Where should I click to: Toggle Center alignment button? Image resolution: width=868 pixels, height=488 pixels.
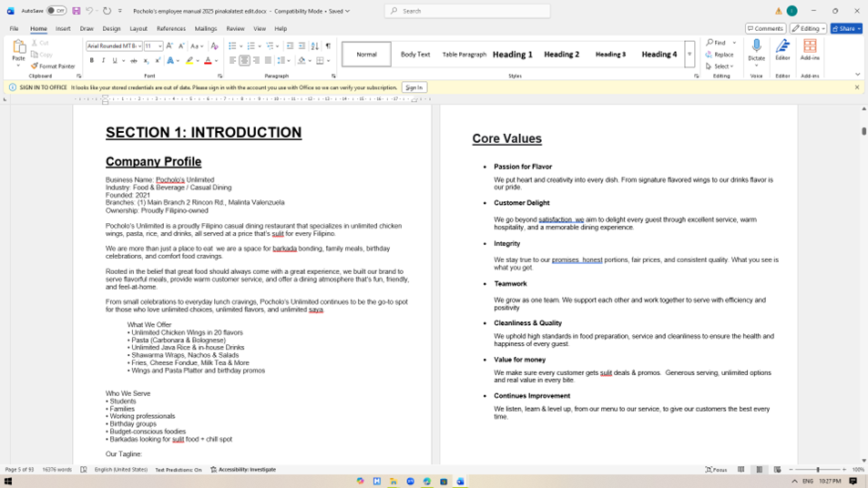click(x=244, y=61)
